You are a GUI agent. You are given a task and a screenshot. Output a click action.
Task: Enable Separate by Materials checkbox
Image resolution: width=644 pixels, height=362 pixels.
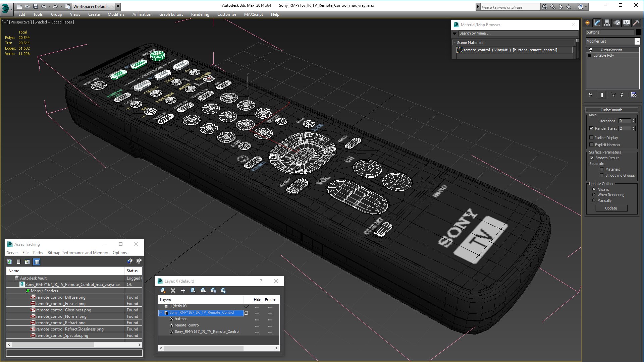pos(602,169)
